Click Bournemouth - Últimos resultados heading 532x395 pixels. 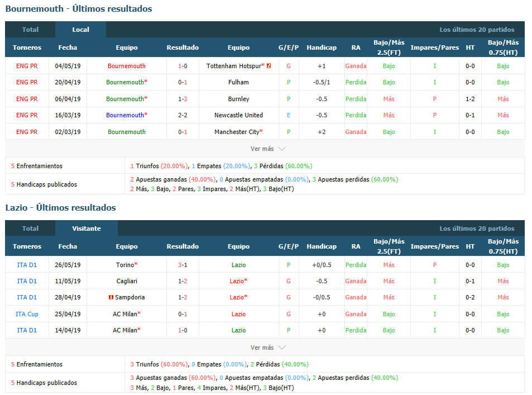click(x=79, y=9)
